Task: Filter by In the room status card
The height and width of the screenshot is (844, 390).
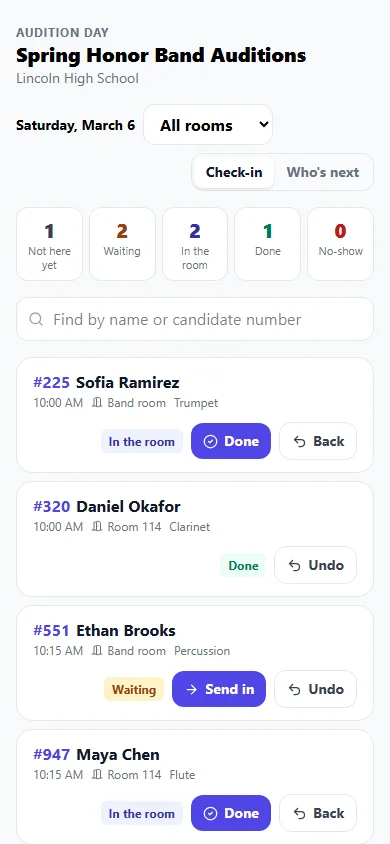Action: tap(195, 244)
